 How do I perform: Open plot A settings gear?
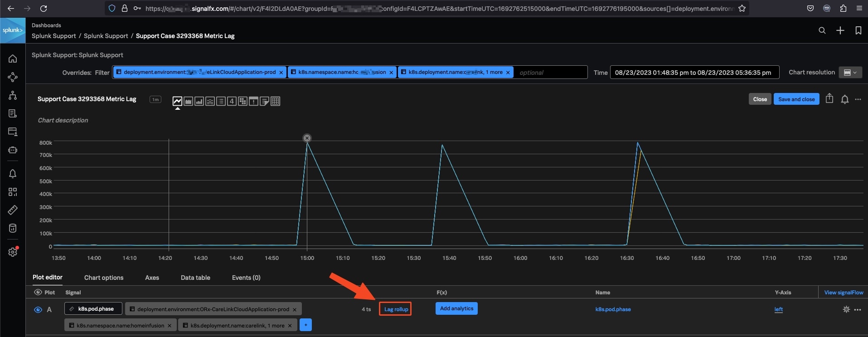point(846,309)
